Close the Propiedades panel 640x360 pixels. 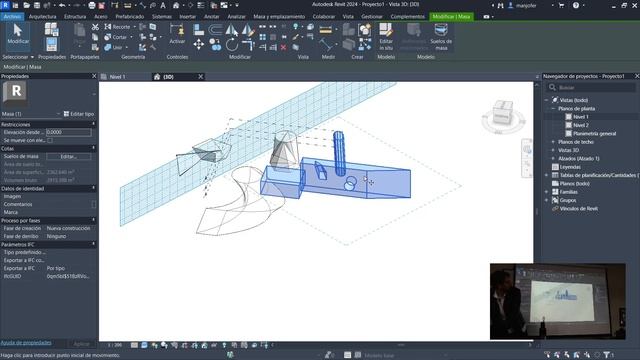coord(94,76)
